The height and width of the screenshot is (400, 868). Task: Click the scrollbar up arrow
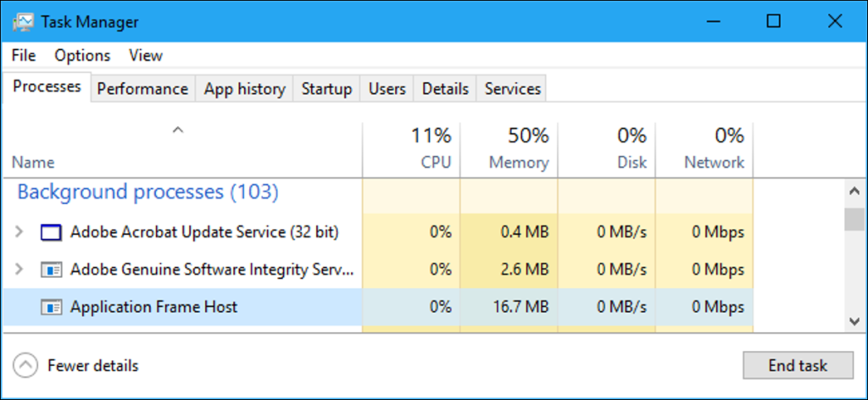[x=854, y=192]
